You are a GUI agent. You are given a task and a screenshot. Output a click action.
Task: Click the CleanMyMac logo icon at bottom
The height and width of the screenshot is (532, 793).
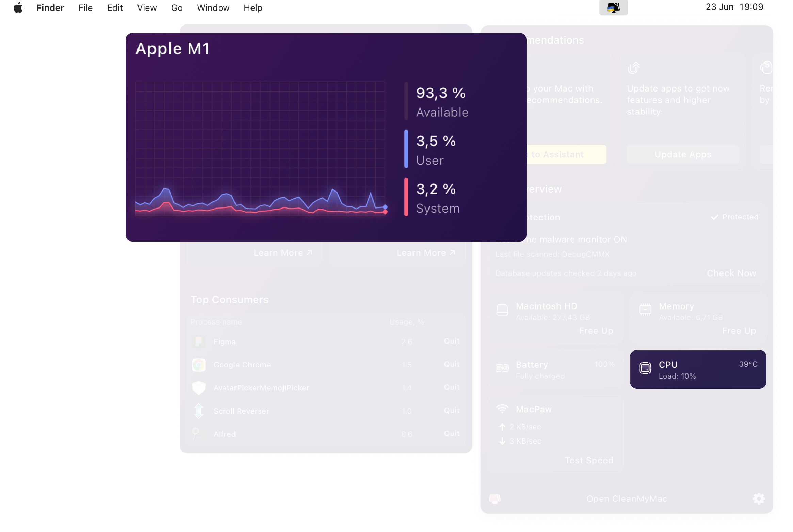click(x=495, y=499)
